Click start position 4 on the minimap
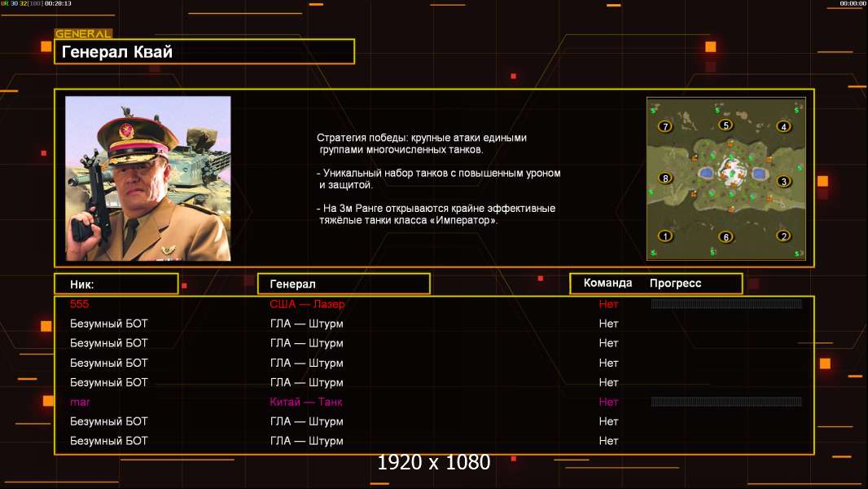The image size is (868, 489). coord(783,126)
